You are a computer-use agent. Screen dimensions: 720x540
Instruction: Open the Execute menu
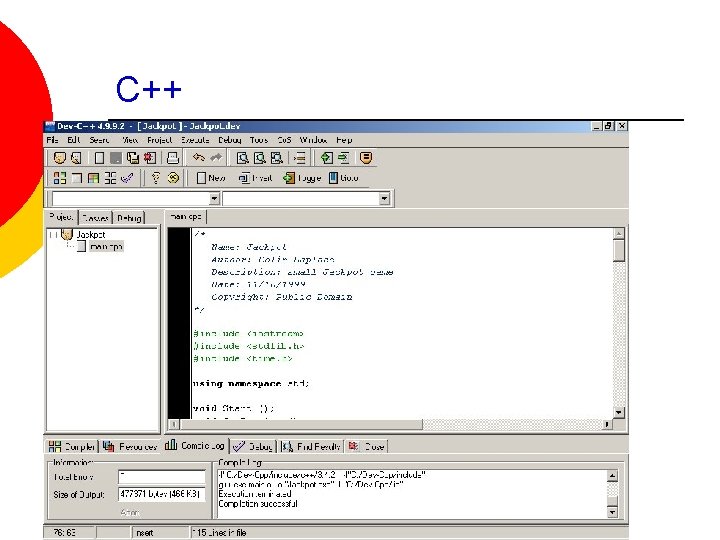[x=195, y=140]
